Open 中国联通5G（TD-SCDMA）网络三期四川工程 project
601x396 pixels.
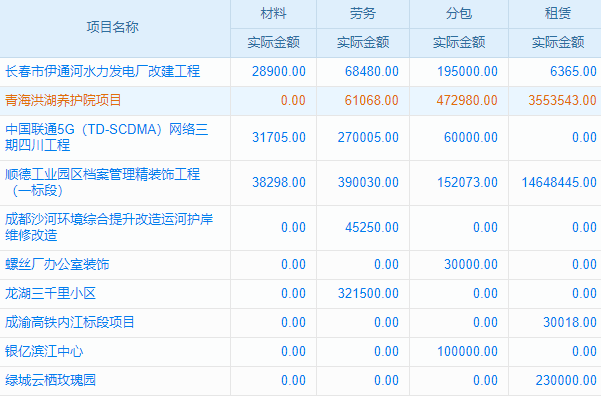tap(106, 137)
